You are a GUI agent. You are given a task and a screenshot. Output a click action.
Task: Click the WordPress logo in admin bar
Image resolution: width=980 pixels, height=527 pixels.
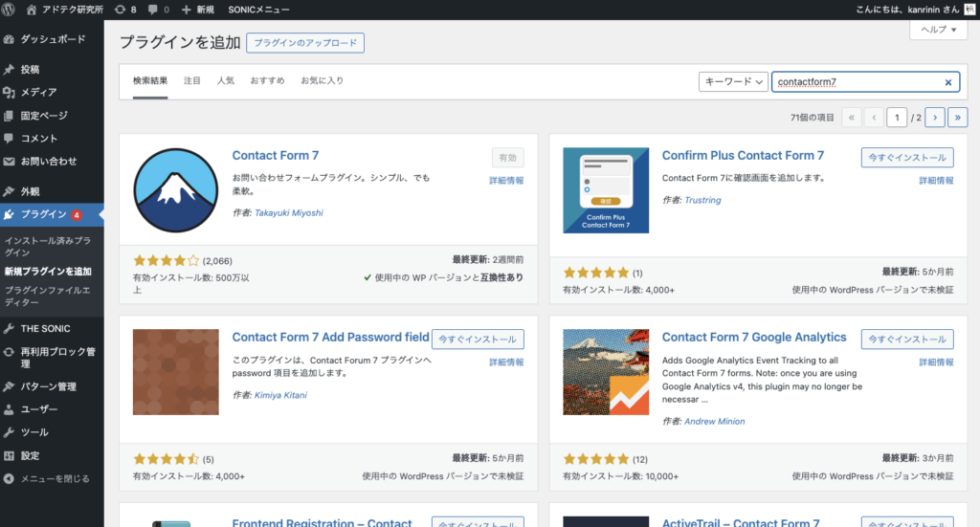point(11,9)
